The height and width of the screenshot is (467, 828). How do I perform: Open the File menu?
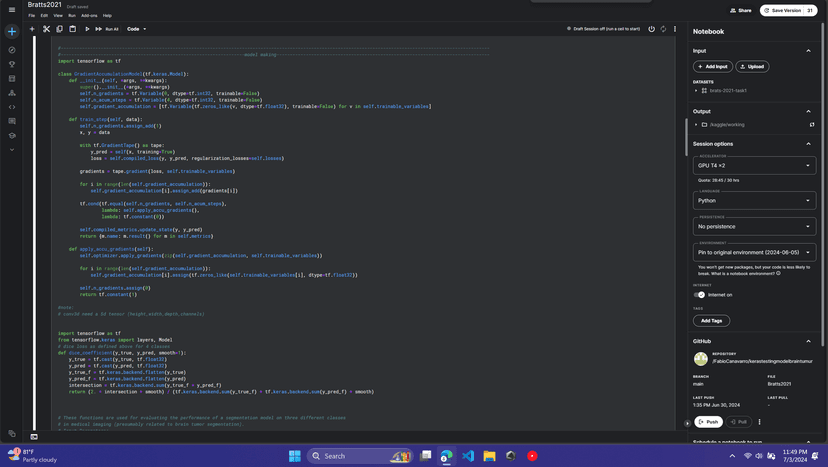click(x=32, y=16)
